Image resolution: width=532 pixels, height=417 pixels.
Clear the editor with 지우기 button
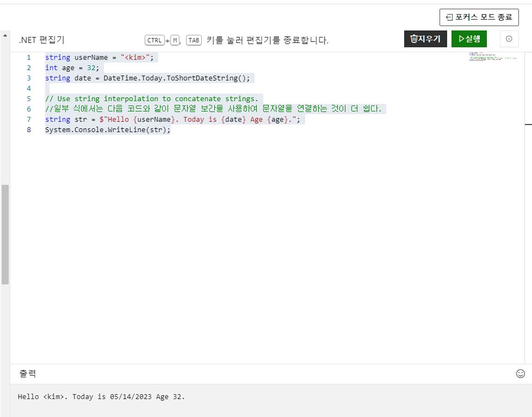(425, 39)
